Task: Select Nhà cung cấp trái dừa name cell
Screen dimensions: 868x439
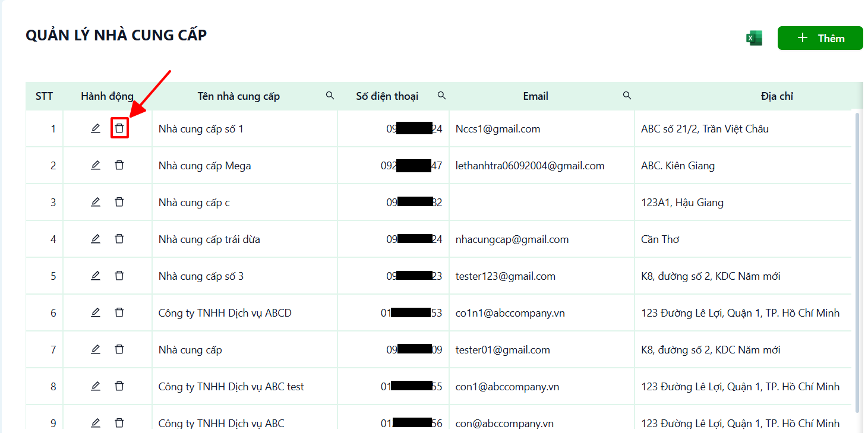Action: (x=245, y=239)
